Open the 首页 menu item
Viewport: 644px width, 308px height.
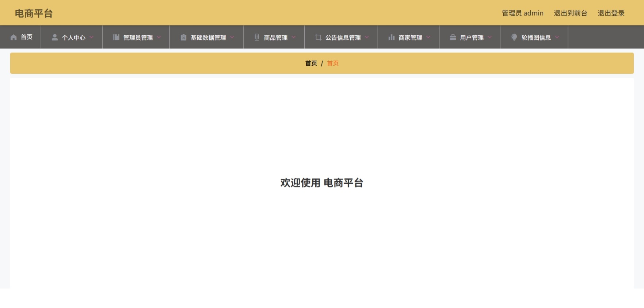21,37
